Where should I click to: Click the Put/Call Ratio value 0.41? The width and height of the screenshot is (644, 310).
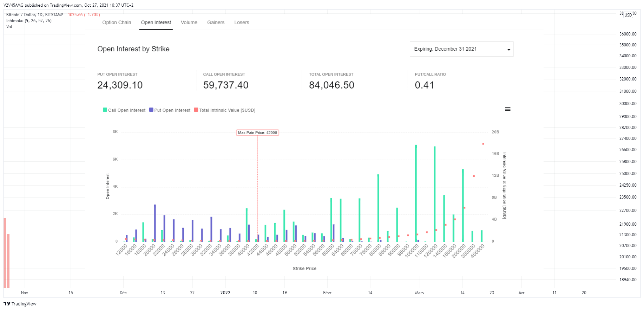click(425, 85)
